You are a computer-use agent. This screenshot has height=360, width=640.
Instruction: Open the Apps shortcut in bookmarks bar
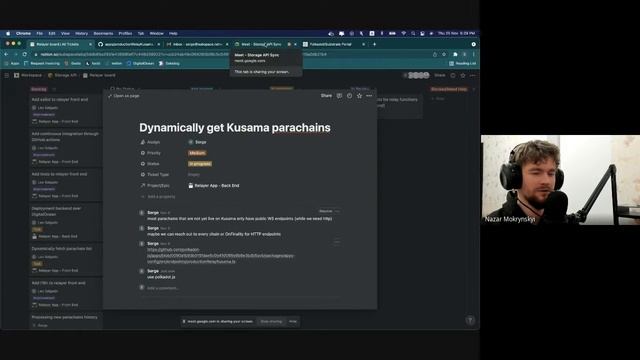pyautogui.click(x=12, y=64)
